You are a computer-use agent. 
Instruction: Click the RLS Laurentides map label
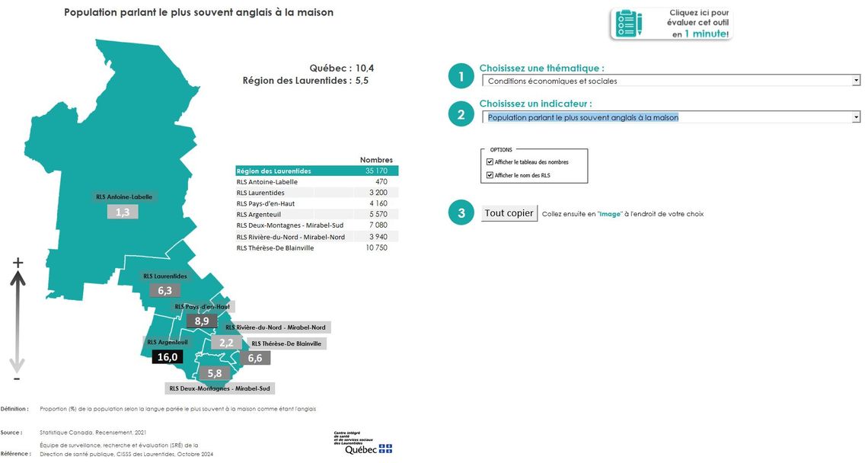[x=165, y=276]
